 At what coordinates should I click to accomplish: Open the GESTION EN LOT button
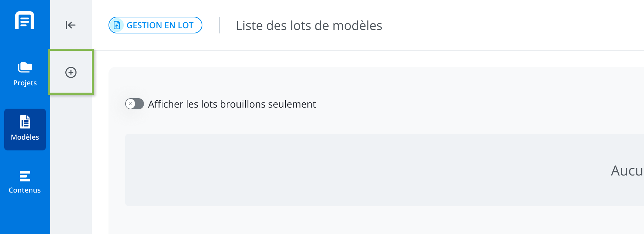155,25
